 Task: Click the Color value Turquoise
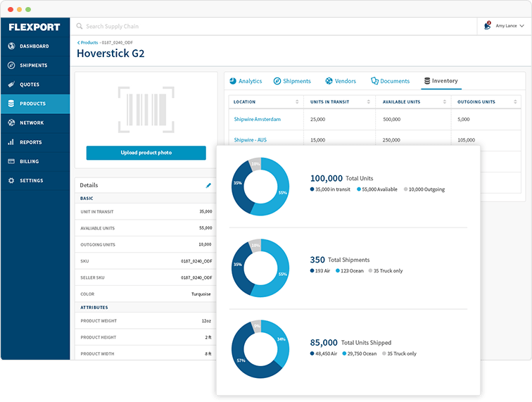click(x=201, y=294)
